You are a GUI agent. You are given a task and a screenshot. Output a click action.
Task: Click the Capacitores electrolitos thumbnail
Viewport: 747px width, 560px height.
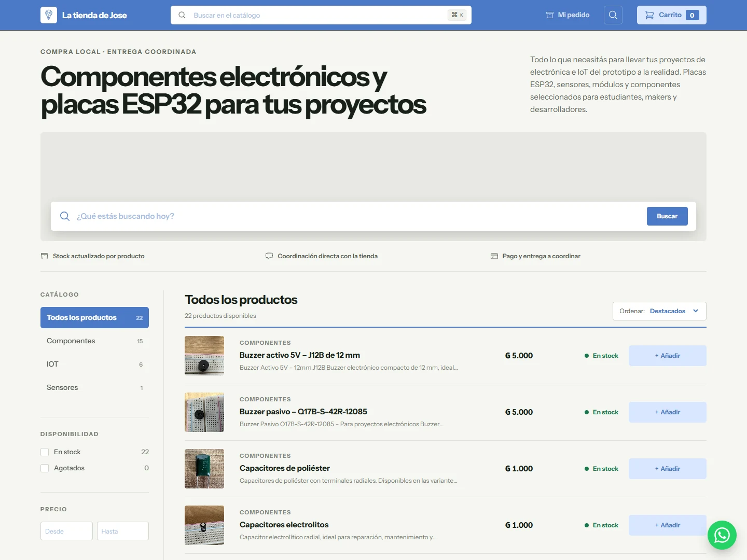tap(204, 525)
